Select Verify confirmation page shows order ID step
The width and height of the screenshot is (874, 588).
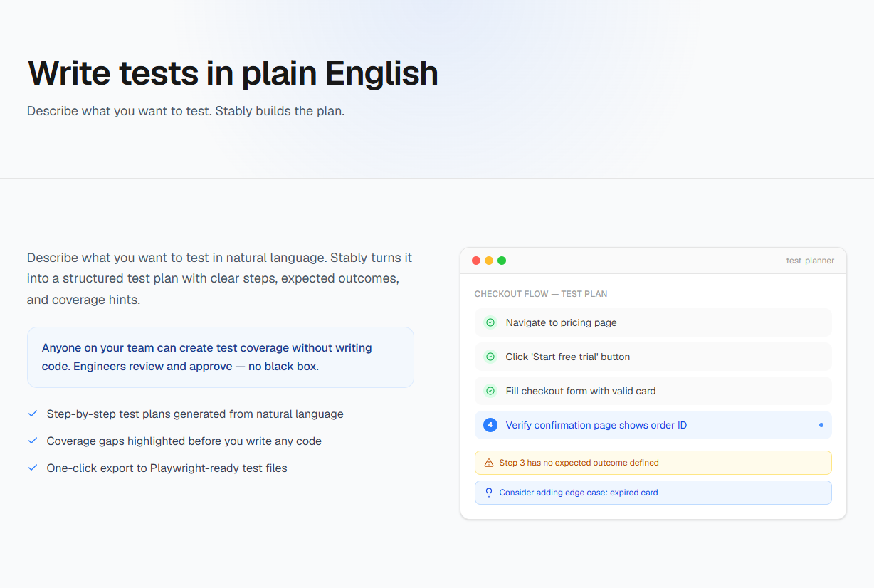(653, 425)
